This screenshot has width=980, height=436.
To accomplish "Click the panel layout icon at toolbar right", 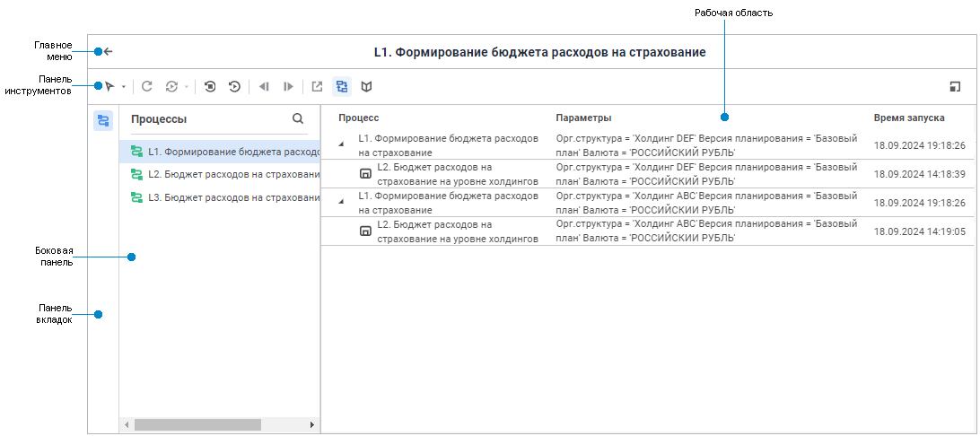I will pyautogui.click(x=954, y=87).
